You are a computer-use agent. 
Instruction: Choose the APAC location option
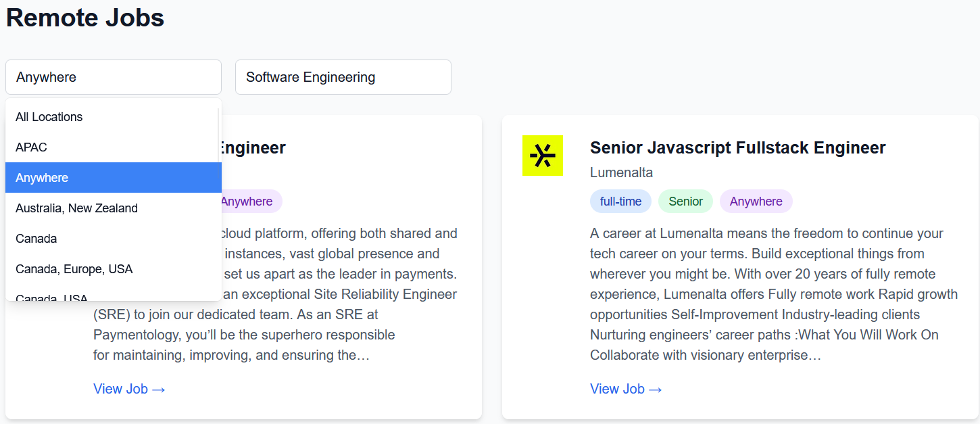point(31,147)
